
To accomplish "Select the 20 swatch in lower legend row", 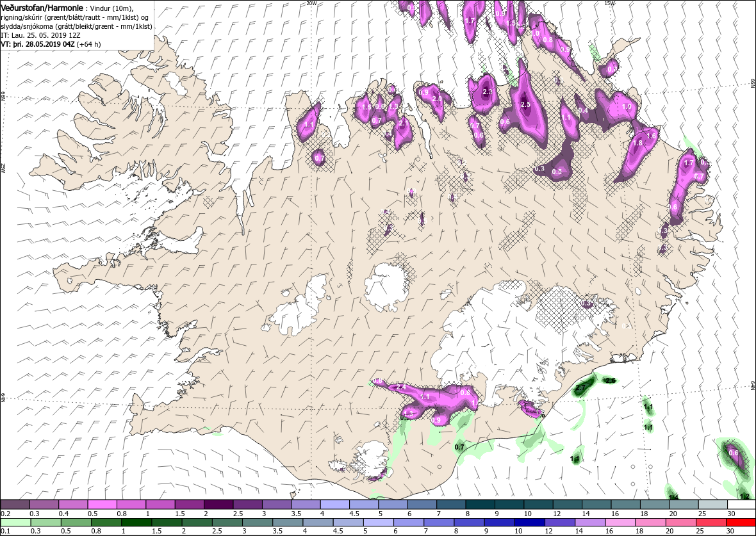I will coord(680,523).
